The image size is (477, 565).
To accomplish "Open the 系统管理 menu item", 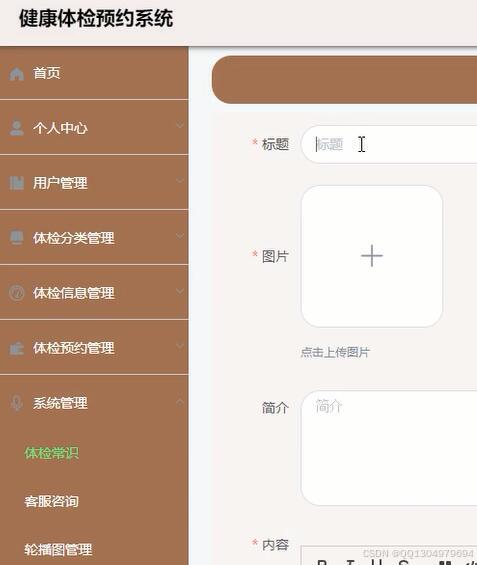I will click(94, 403).
